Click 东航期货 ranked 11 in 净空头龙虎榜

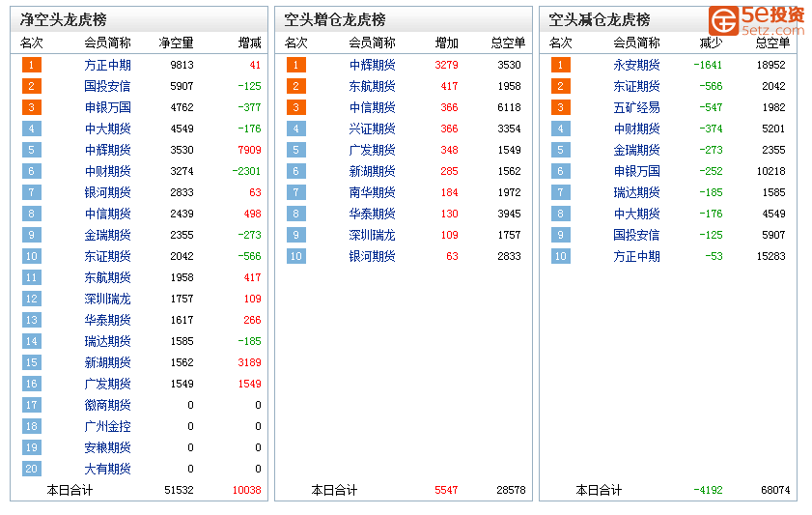pos(108,277)
